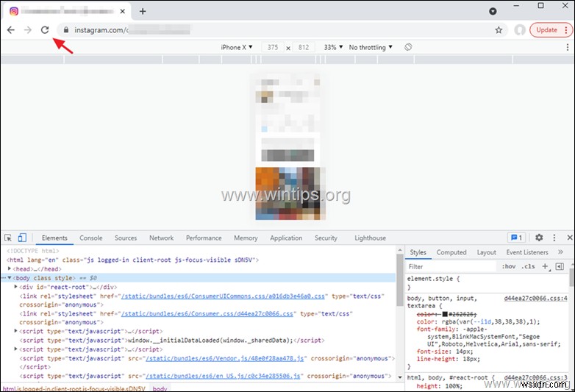This screenshot has height=392, width=575.
Task: Rotate the device viewport orientation
Action: (x=408, y=47)
